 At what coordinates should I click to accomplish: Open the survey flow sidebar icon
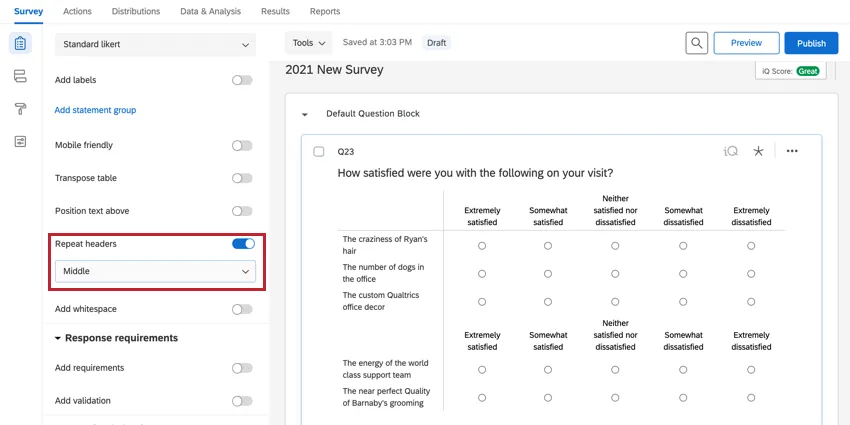click(x=20, y=76)
